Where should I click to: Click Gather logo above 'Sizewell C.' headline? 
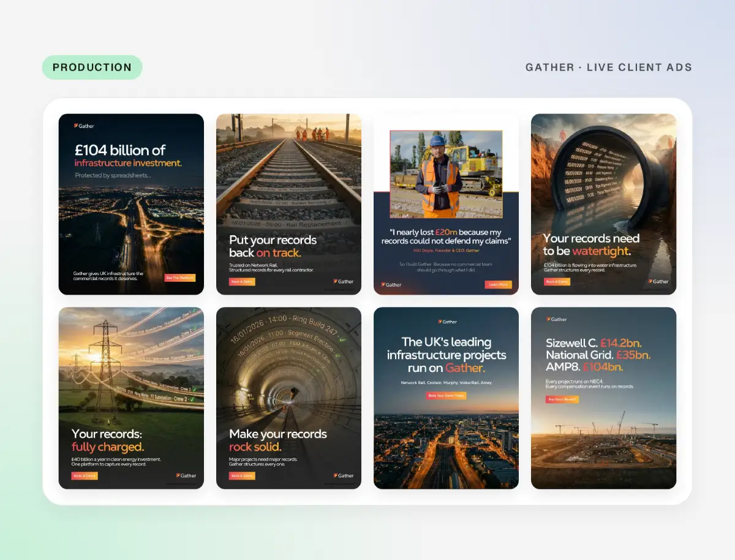coord(557,319)
